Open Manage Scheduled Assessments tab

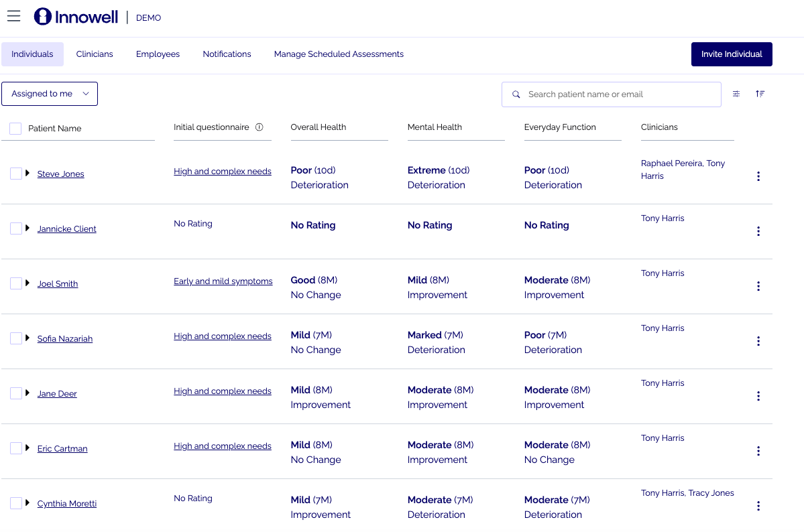coord(339,54)
